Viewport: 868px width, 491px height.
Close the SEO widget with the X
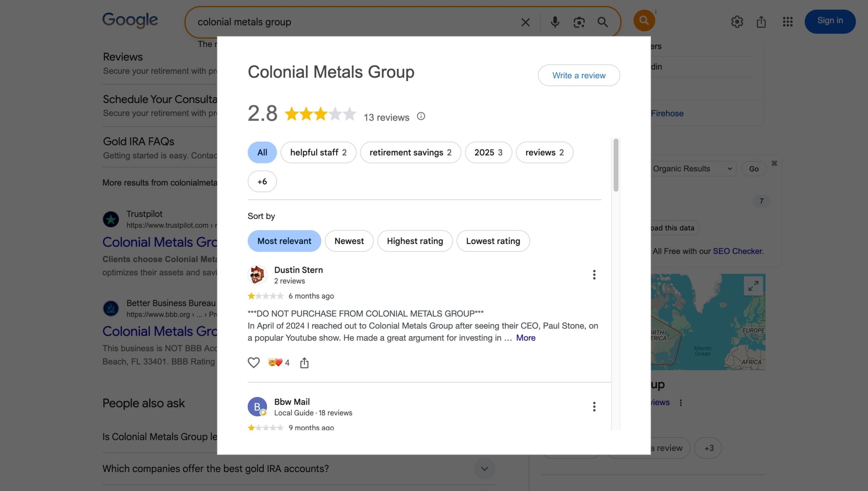(774, 163)
